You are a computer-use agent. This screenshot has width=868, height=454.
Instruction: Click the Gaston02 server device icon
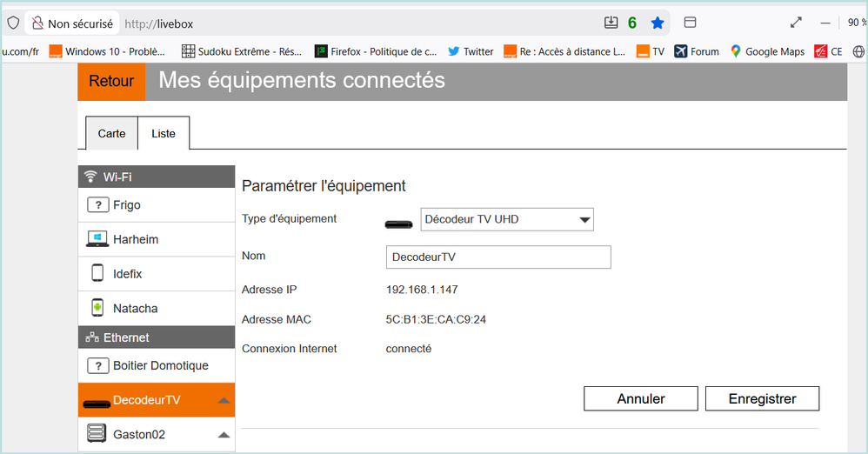tap(97, 433)
